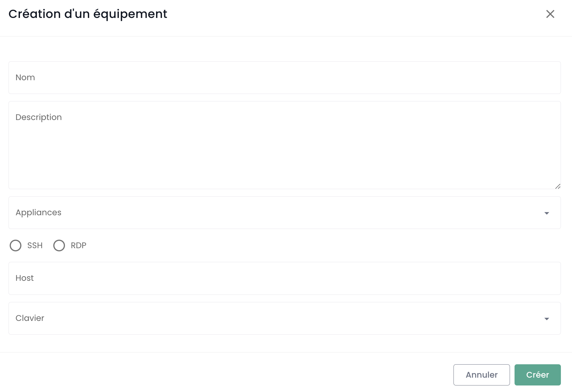Click the RDP label text
572x392 pixels.
point(78,246)
